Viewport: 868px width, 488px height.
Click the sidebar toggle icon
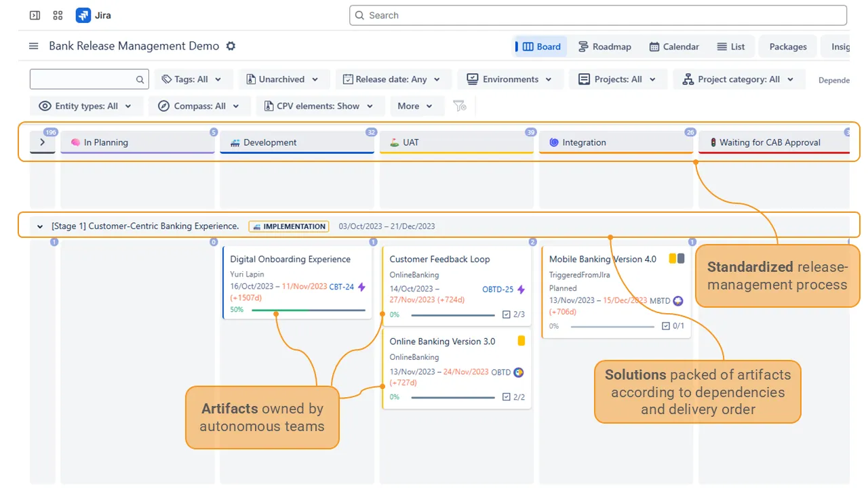coord(35,15)
